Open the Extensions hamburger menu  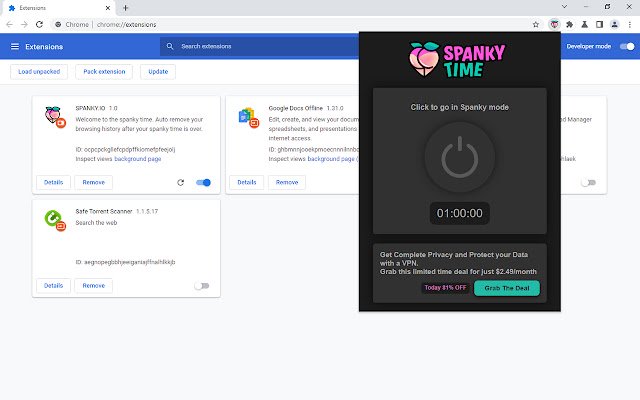pos(15,47)
